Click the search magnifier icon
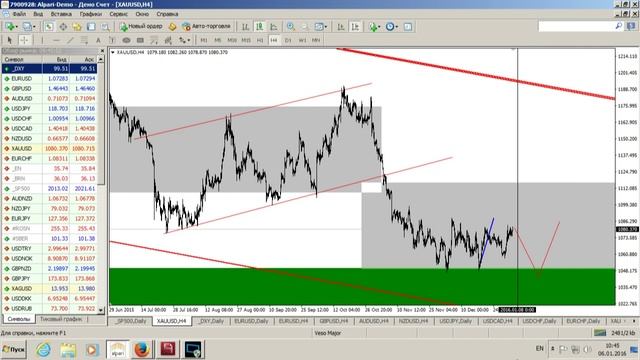Screen dimensions: 640x360 [619, 26]
